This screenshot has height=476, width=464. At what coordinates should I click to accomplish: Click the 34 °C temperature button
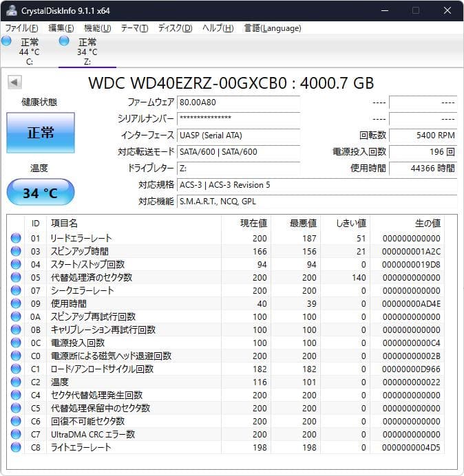(41, 193)
